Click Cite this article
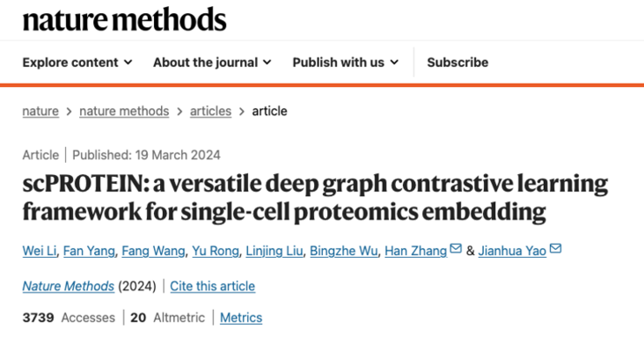 [212, 286]
